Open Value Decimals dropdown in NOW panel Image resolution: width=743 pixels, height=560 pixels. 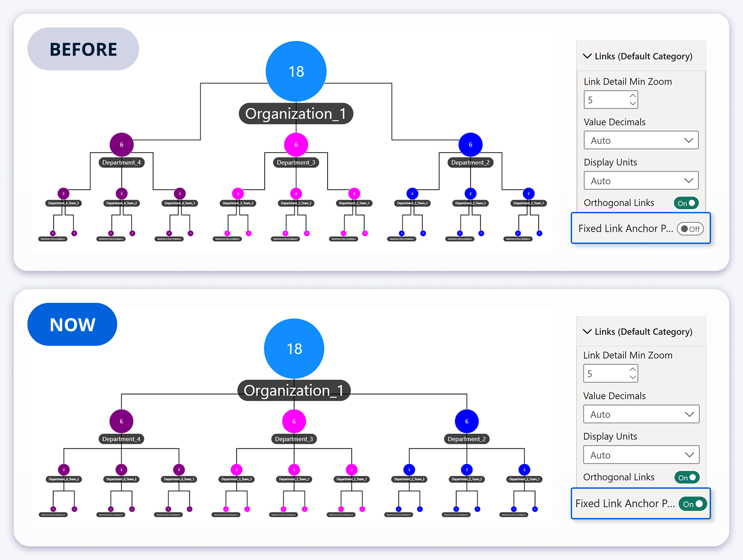(x=641, y=414)
